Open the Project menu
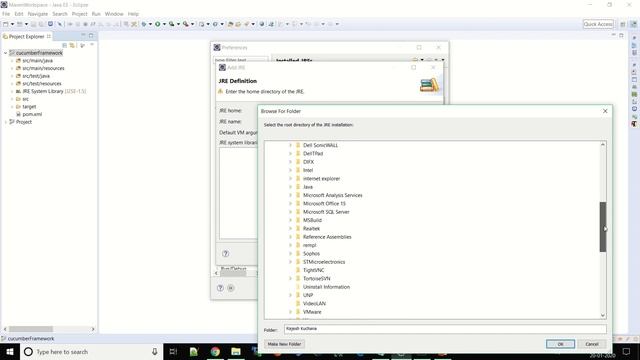The image size is (640, 360). tap(80, 14)
